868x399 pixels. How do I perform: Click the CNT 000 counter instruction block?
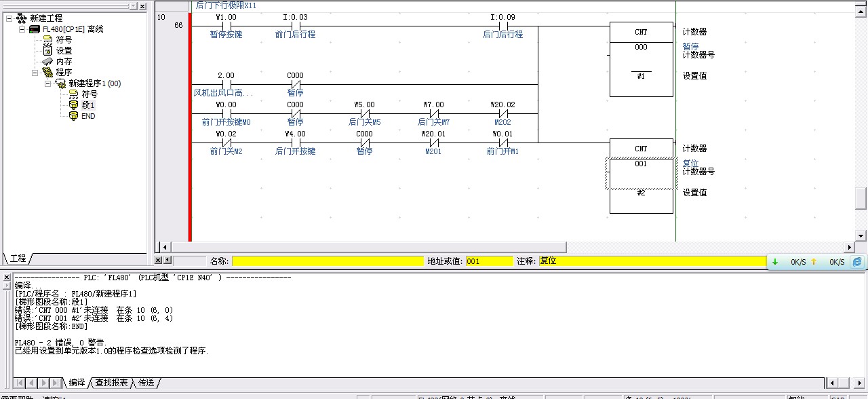[x=641, y=59]
